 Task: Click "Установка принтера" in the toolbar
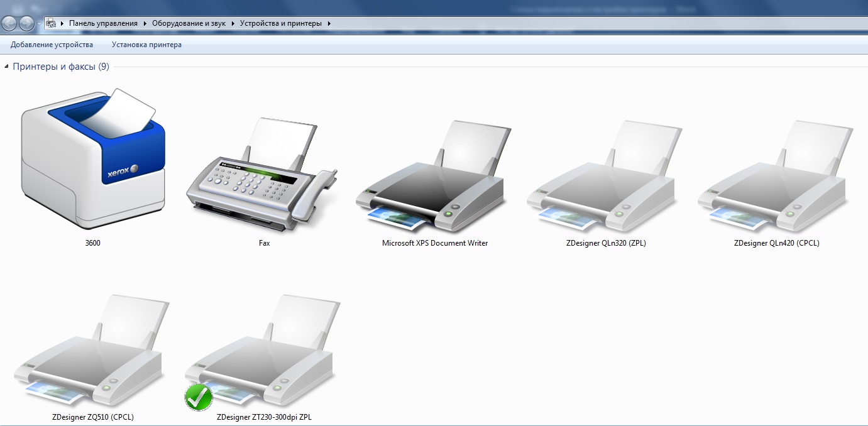click(x=146, y=45)
